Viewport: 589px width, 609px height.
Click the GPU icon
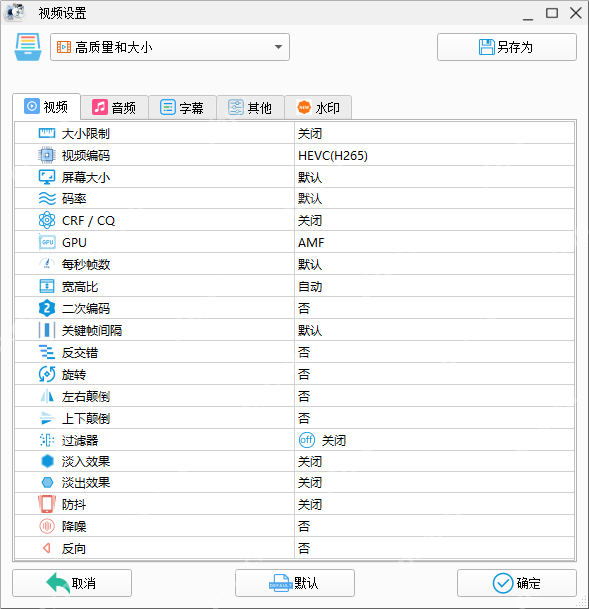point(47,242)
